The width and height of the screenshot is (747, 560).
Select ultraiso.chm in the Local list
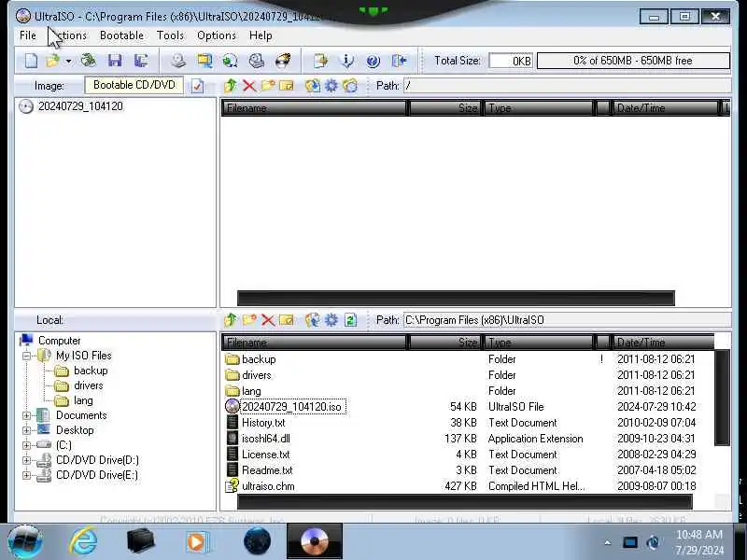pyautogui.click(x=268, y=486)
